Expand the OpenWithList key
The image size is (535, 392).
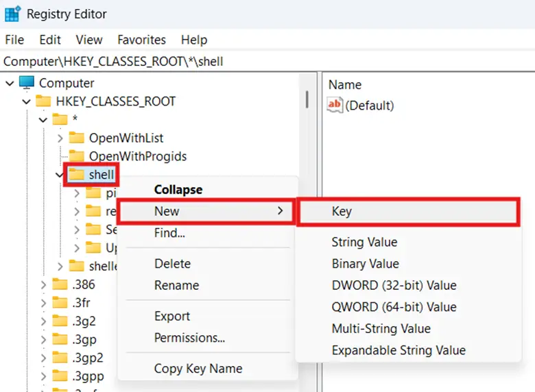(x=60, y=138)
